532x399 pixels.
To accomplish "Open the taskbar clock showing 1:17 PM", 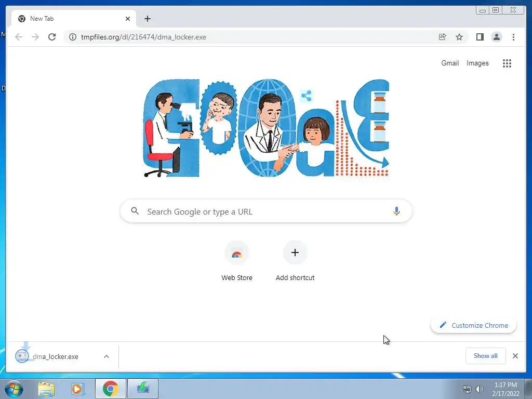I will 506,389.
